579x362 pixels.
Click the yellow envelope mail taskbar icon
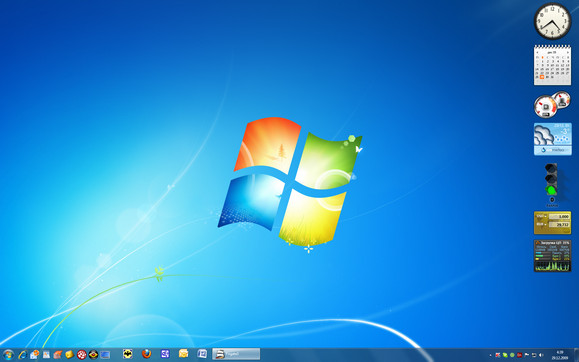(183, 354)
